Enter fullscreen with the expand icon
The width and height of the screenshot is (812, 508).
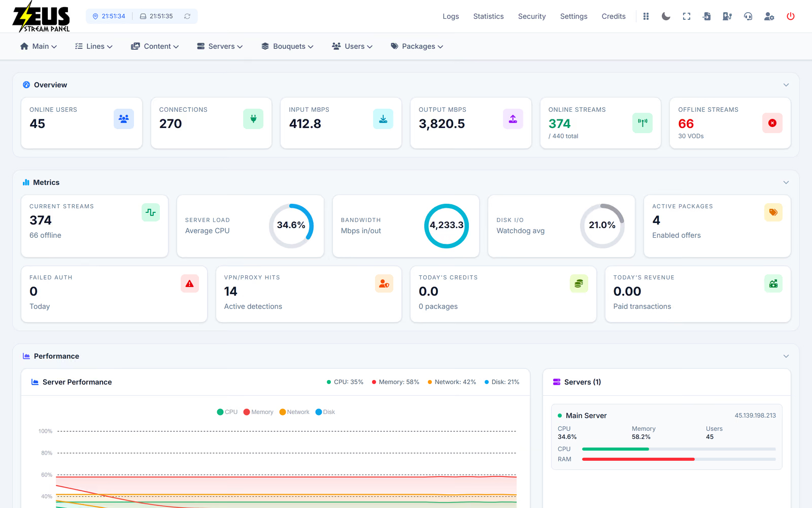[687, 16]
